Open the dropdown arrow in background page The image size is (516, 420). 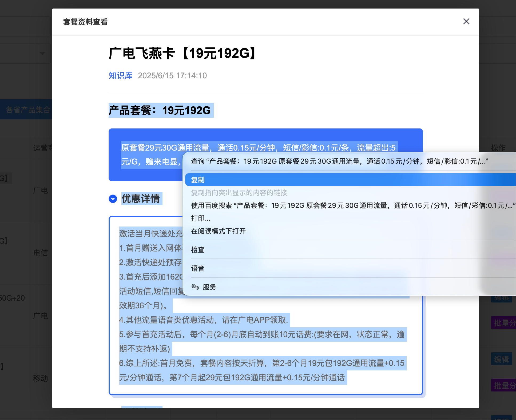[x=42, y=53]
